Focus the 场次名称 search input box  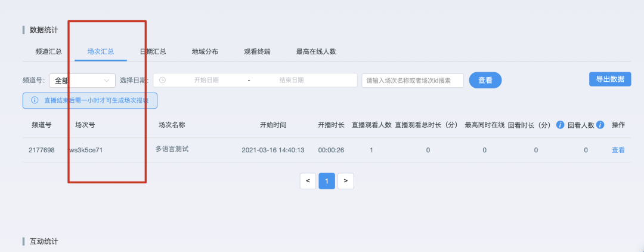point(413,80)
